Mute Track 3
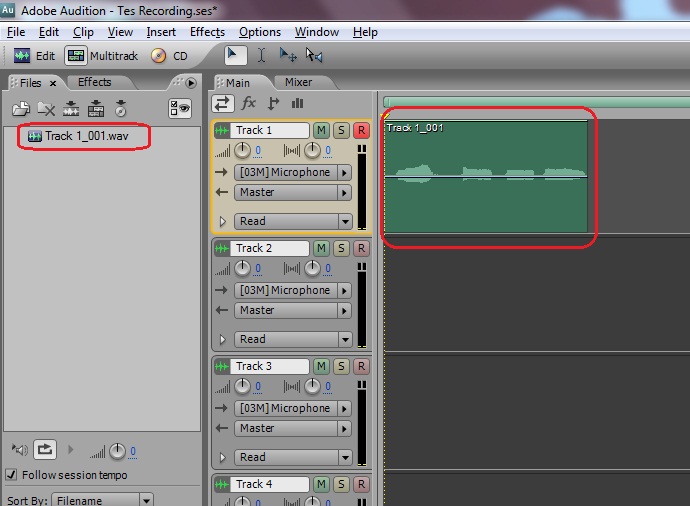The image size is (690, 506). coord(321,366)
